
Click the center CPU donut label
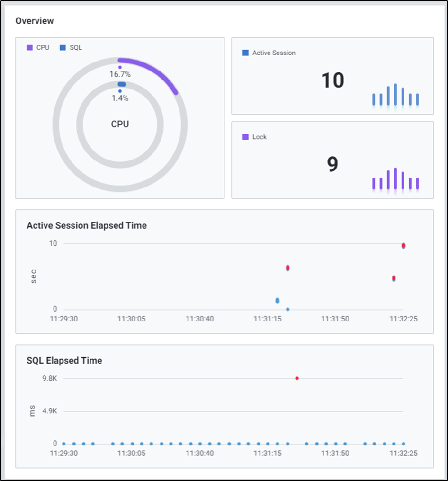(x=120, y=125)
